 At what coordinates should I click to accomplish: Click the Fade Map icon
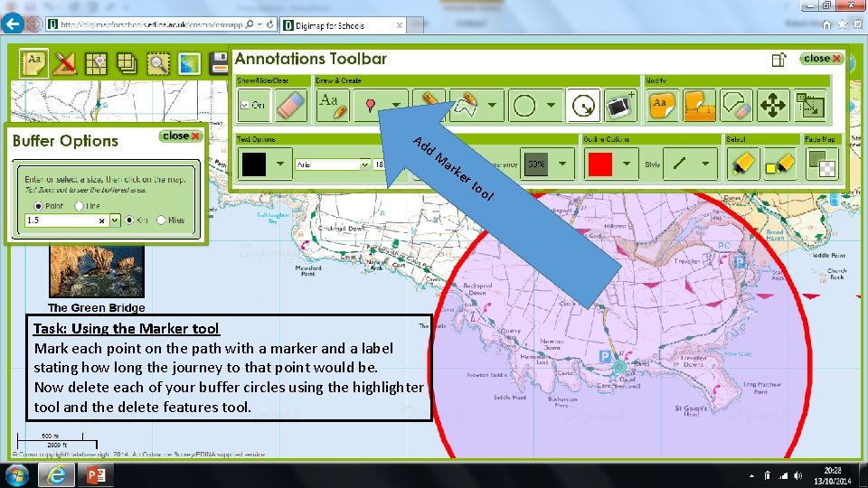click(x=822, y=164)
